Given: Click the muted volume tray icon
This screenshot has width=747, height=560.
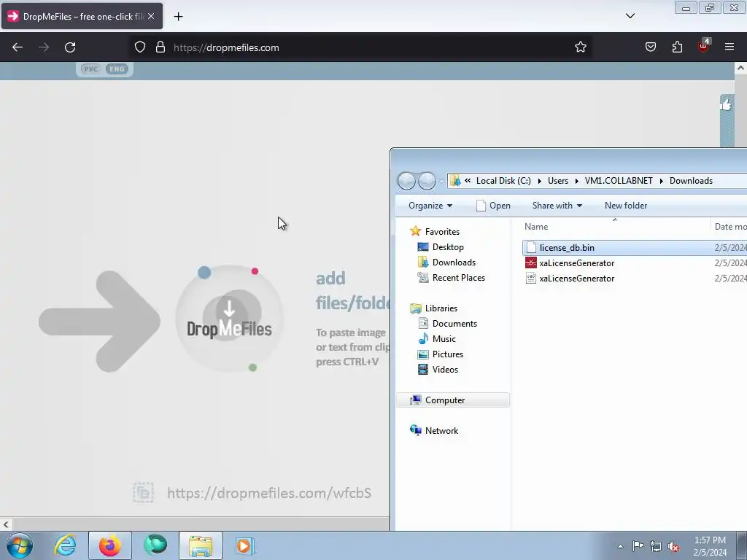Looking at the screenshot, I should [x=673, y=546].
